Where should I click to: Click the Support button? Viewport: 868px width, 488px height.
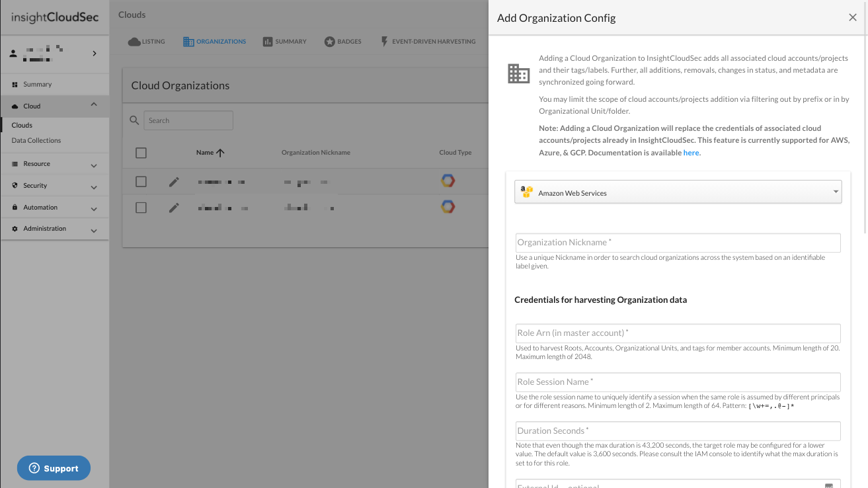54,468
